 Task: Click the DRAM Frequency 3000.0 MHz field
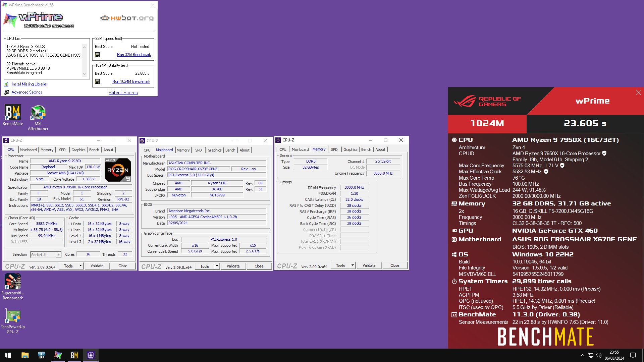tap(354, 188)
